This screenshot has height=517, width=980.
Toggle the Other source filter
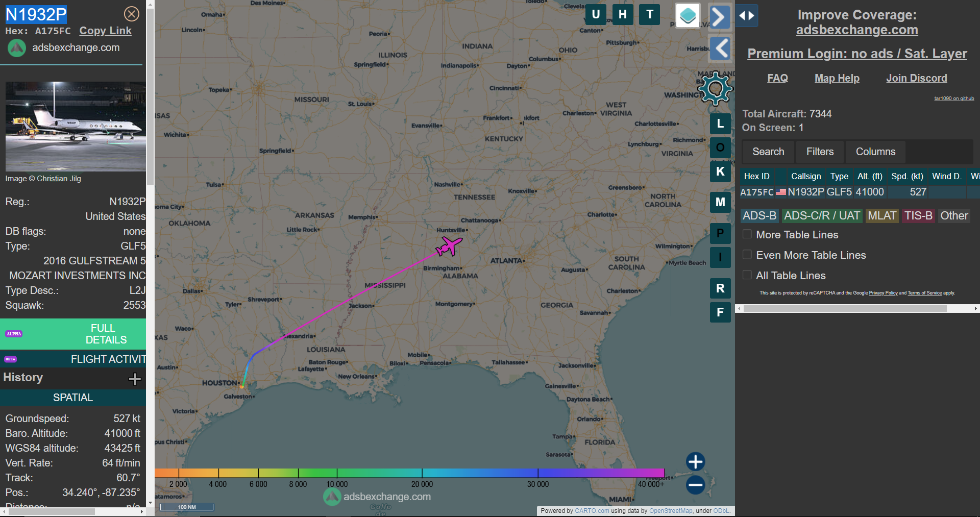point(954,216)
